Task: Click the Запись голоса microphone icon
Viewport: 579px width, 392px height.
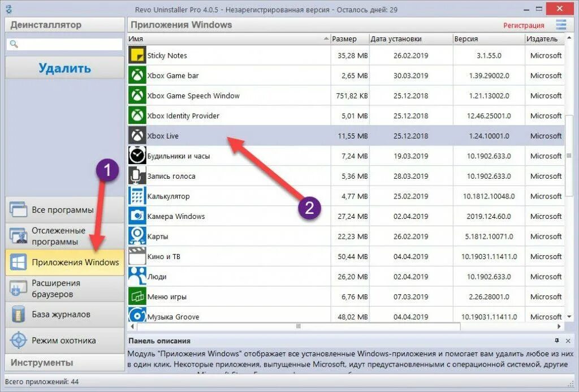Action: 137,176
